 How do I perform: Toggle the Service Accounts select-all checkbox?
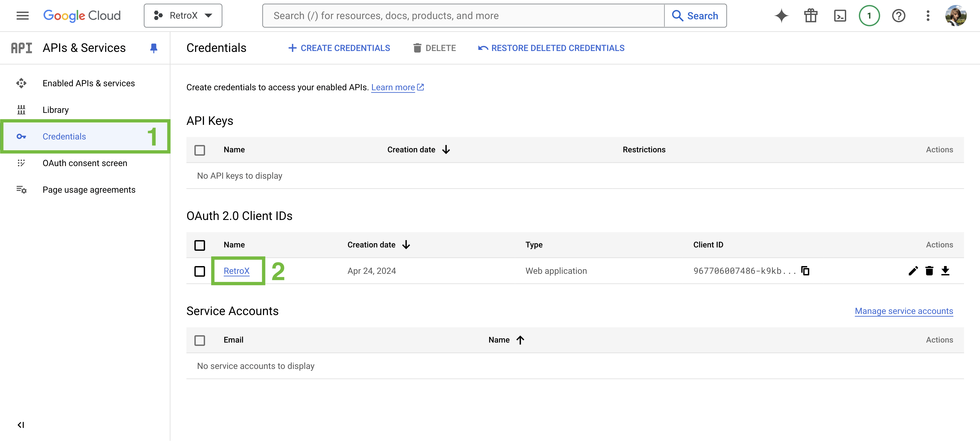(199, 340)
